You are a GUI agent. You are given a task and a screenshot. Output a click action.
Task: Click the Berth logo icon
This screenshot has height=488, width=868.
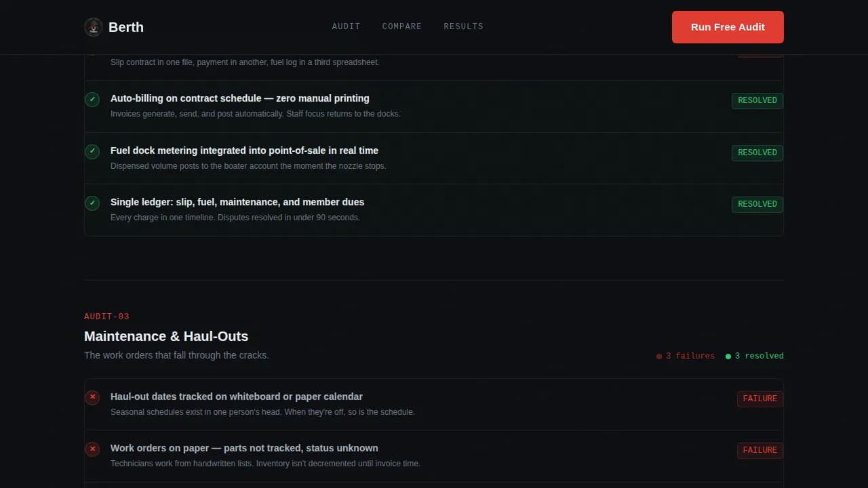(93, 27)
